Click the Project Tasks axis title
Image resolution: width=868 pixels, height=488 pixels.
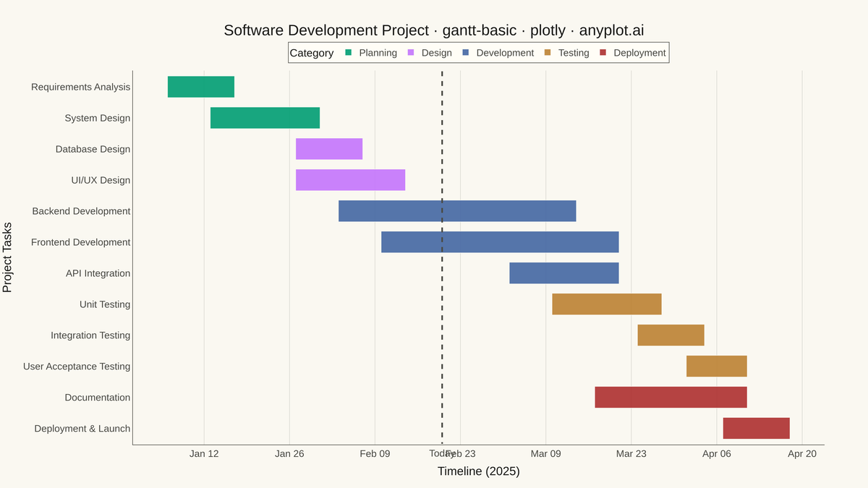[x=7, y=257]
